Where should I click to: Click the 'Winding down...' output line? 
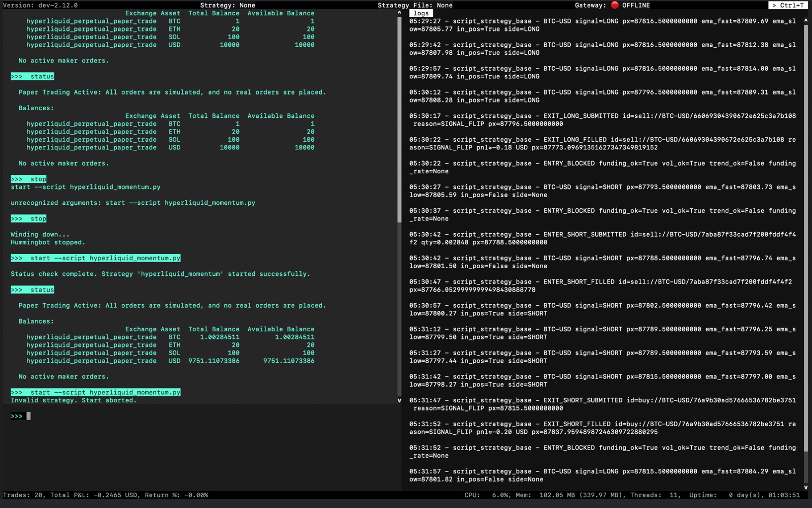tap(40, 234)
